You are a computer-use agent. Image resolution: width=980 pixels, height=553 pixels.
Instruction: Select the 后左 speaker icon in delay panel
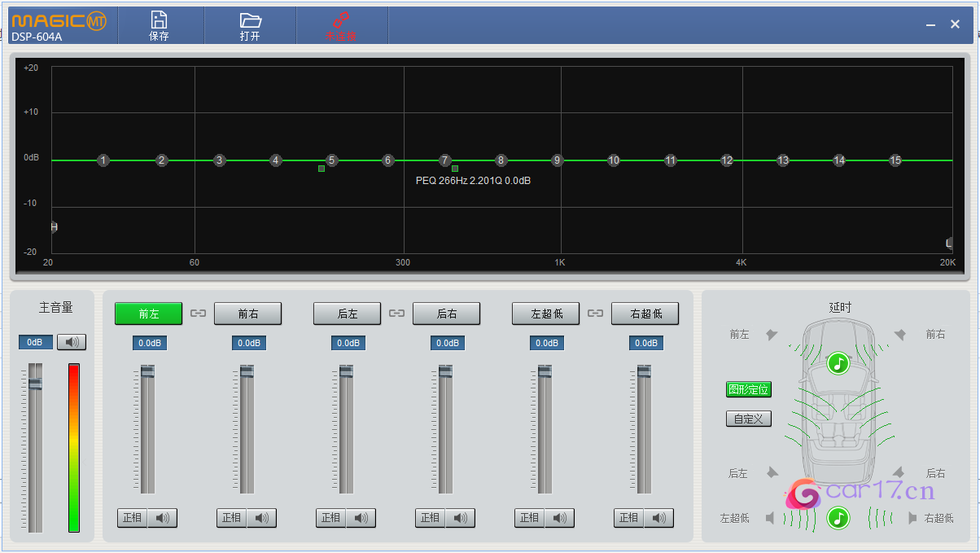pos(772,472)
